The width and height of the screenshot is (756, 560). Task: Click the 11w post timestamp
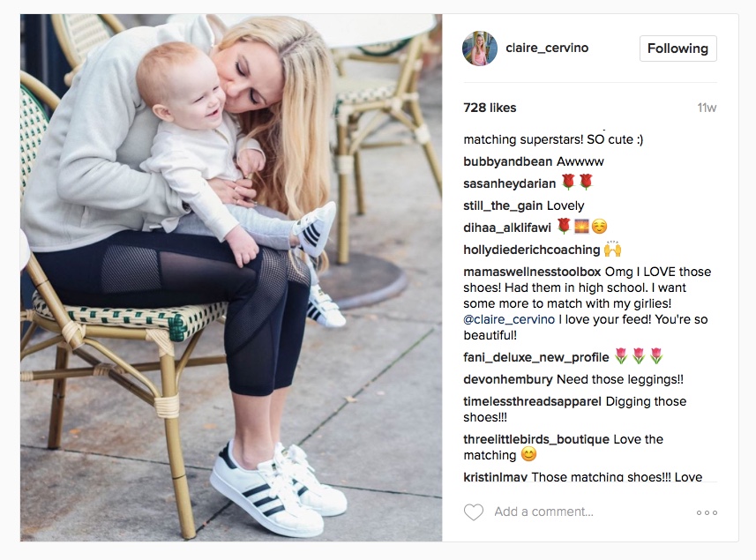[707, 108]
